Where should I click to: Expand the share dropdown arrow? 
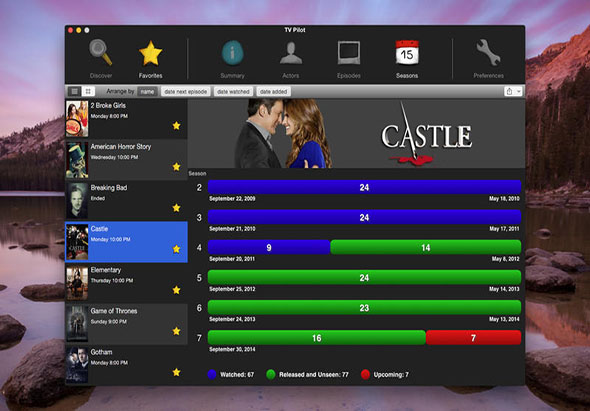519,91
